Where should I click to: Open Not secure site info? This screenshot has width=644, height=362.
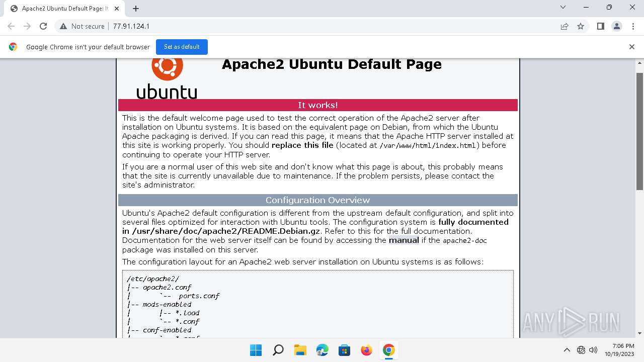(x=82, y=26)
